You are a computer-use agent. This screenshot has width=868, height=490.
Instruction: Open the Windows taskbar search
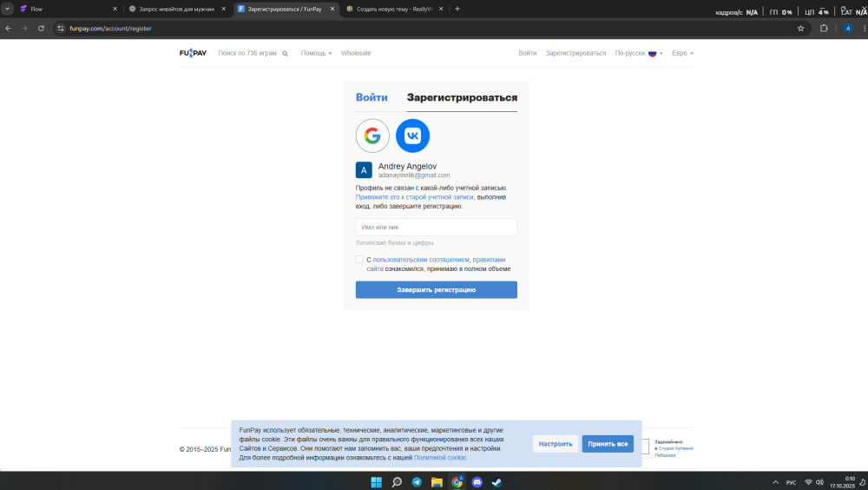pos(397,482)
